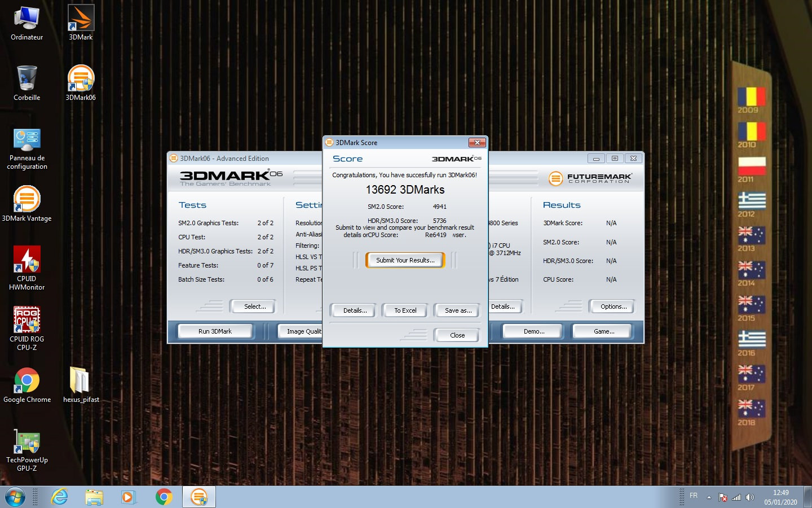
Task: Open the Ordinateur desktop icon
Action: (27, 24)
